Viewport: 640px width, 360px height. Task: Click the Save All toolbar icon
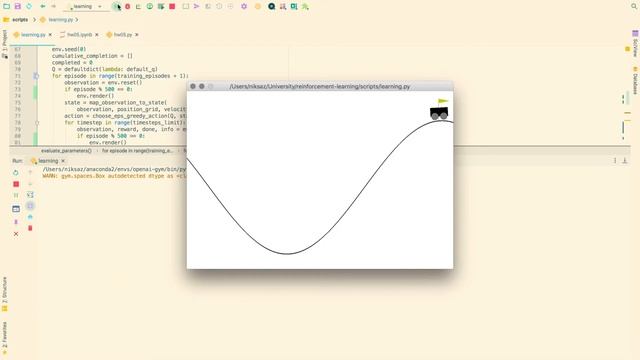(x=18, y=7)
